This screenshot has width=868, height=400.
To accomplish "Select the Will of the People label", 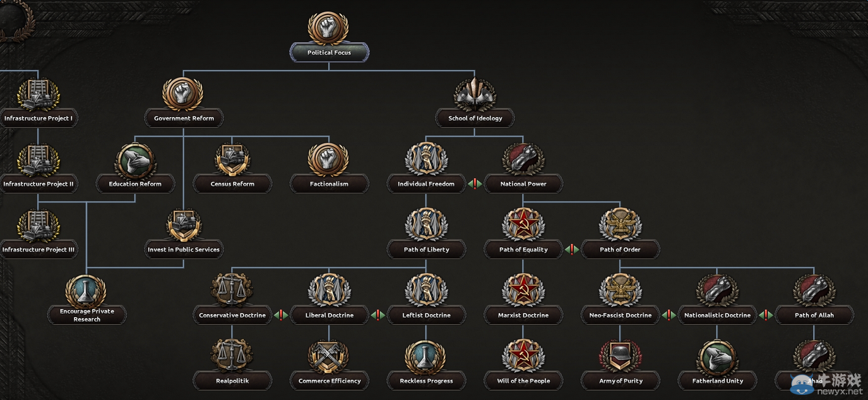I will (x=523, y=381).
